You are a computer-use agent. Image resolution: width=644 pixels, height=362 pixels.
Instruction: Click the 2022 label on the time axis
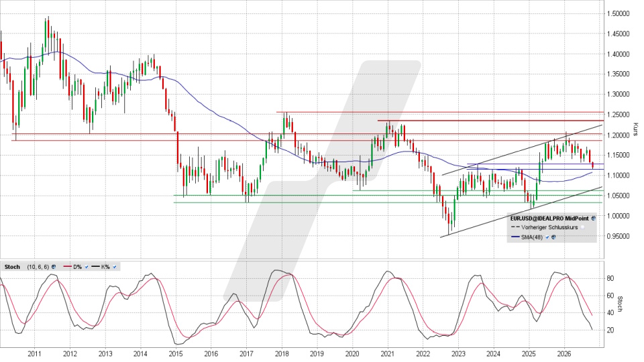click(423, 353)
